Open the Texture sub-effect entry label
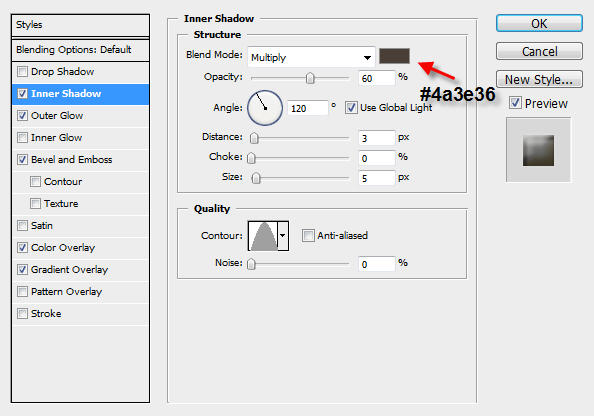This screenshot has height=416, width=594. click(61, 203)
